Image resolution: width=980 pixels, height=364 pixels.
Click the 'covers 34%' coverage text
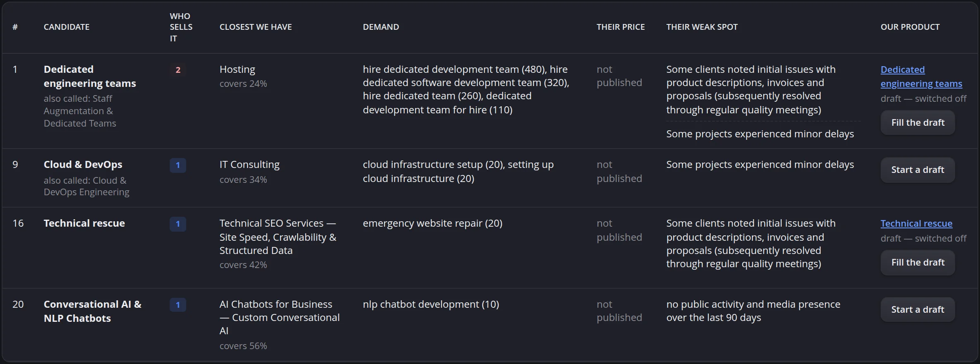click(243, 180)
